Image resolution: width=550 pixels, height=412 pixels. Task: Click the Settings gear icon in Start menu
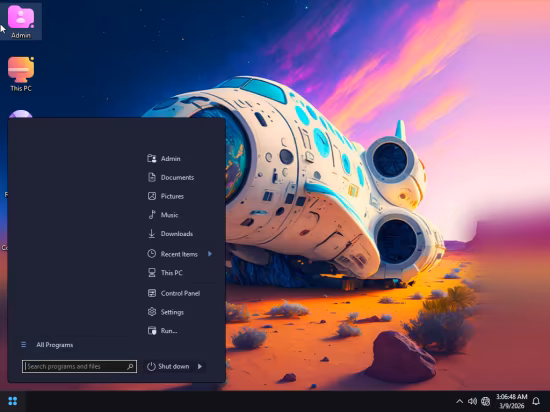pyautogui.click(x=152, y=312)
